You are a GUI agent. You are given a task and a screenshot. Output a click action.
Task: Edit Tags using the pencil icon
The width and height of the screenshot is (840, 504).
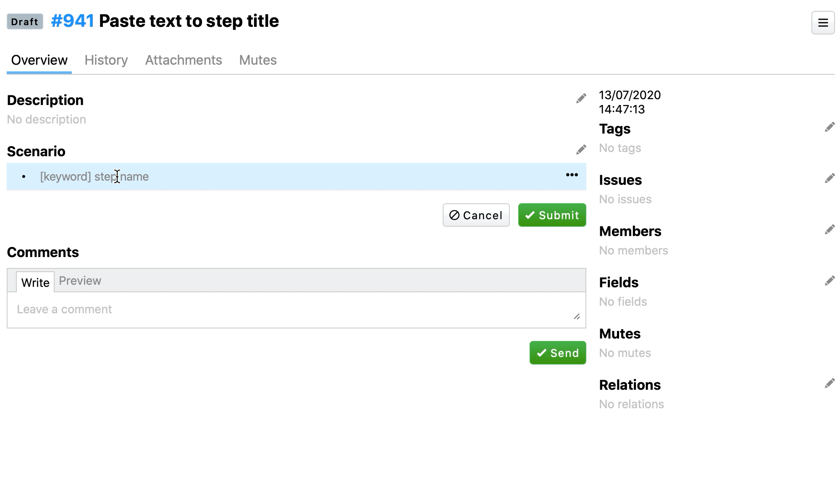(829, 127)
